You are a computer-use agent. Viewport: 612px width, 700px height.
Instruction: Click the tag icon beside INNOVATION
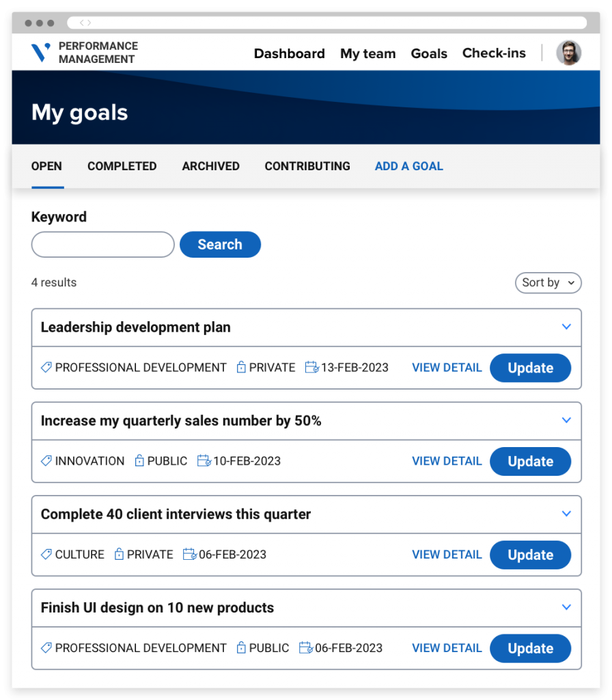(46, 461)
